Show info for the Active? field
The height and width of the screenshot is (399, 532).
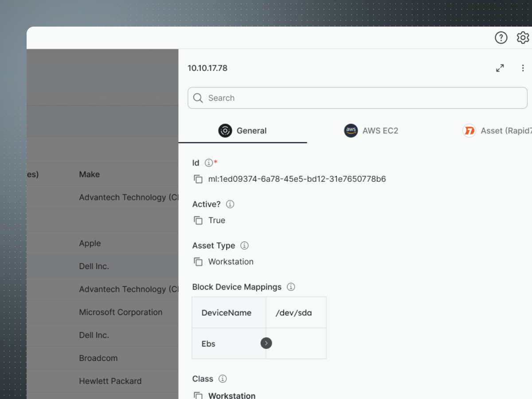230,204
